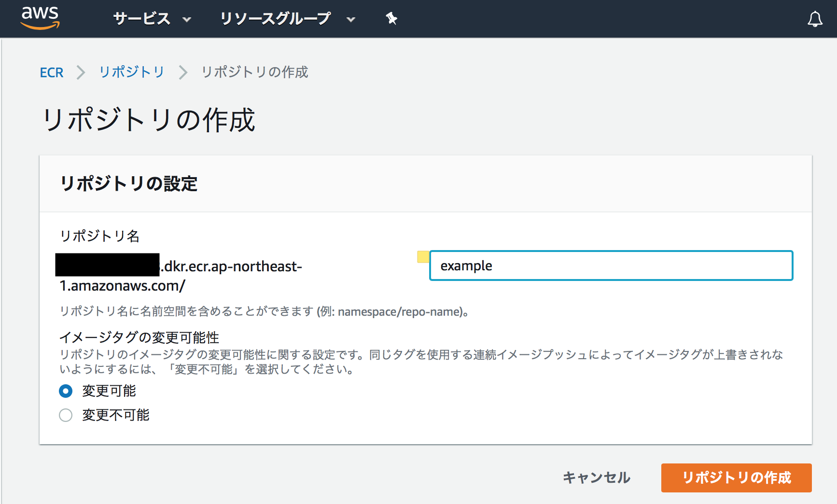
Task: Click the キャンセル button
Action: click(x=597, y=477)
